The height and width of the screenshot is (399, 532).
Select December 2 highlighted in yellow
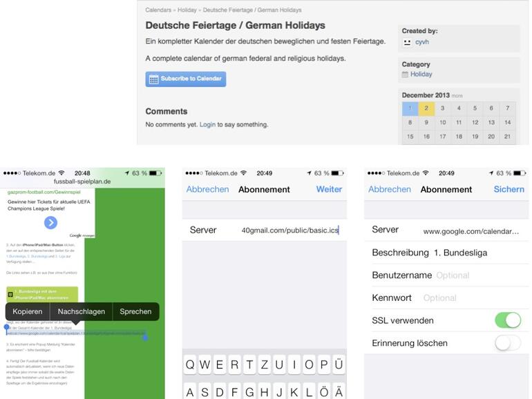click(426, 108)
